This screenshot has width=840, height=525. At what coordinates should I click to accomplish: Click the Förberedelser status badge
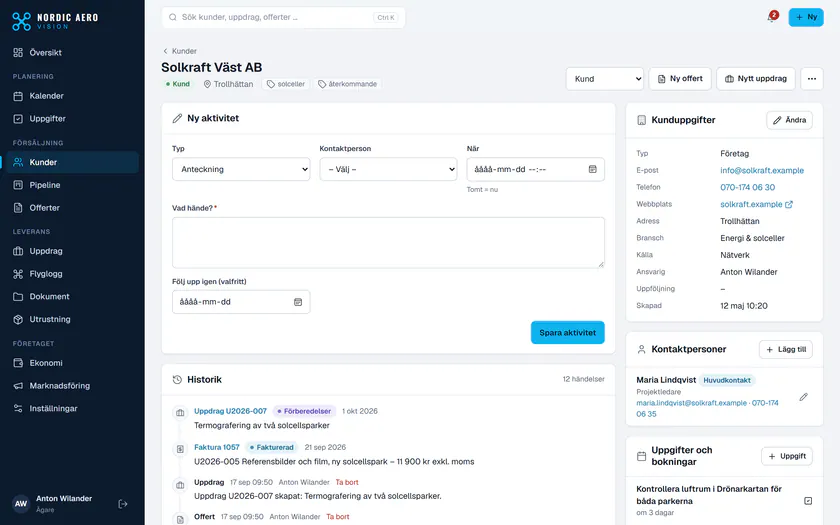304,411
